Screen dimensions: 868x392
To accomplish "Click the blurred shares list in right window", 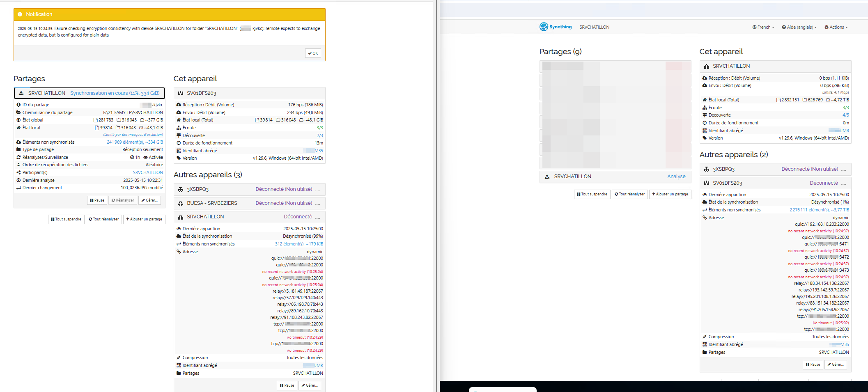I will pyautogui.click(x=615, y=115).
